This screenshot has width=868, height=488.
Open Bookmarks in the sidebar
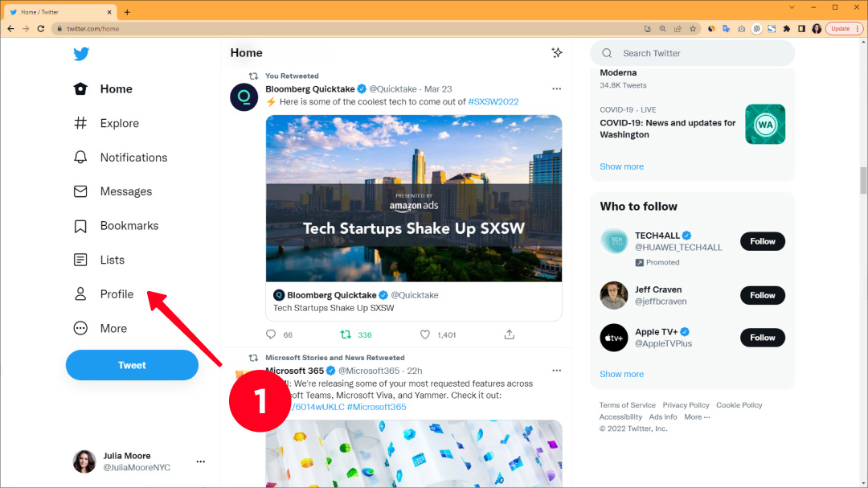pyautogui.click(x=116, y=225)
